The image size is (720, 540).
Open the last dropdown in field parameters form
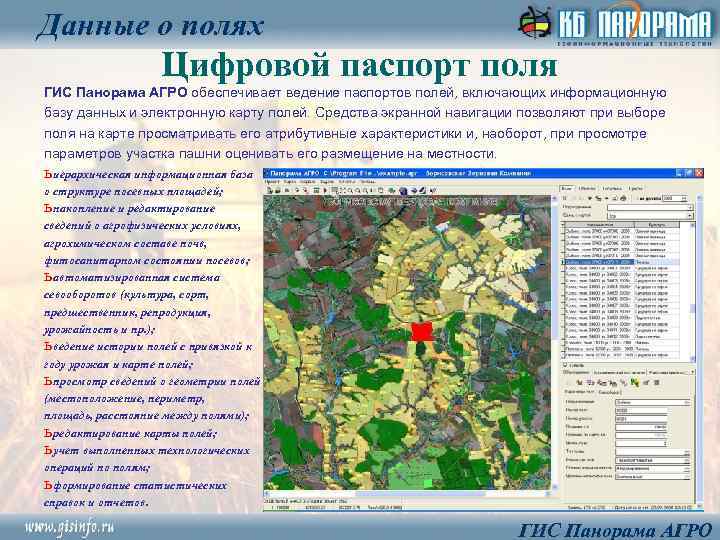[652, 477]
